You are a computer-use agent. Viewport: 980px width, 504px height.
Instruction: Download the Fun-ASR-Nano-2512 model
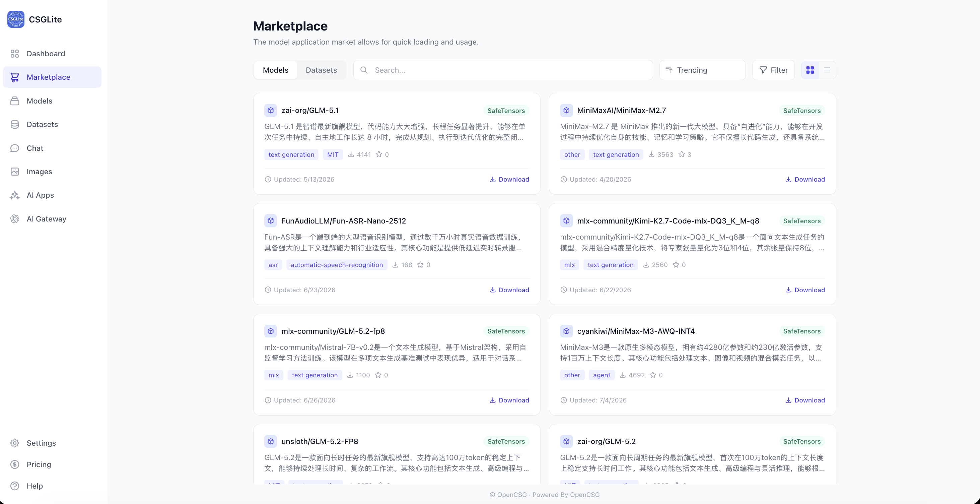pyautogui.click(x=509, y=290)
